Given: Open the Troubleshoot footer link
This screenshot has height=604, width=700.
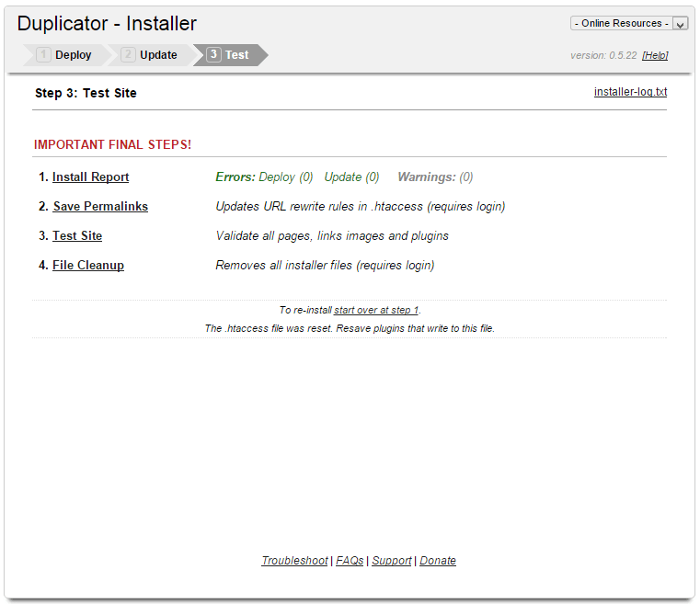Looking at the screenshot, I should [294, 561].
